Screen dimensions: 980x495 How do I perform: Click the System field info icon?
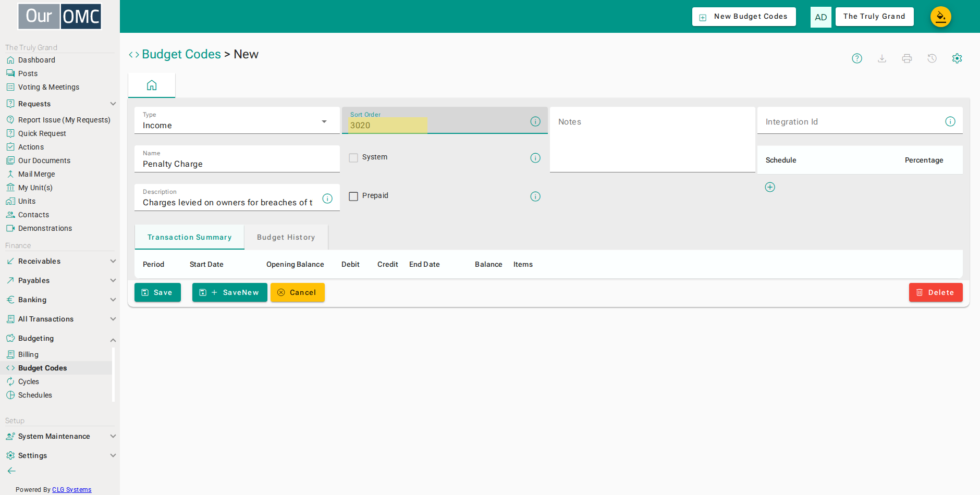coord(535,158)
